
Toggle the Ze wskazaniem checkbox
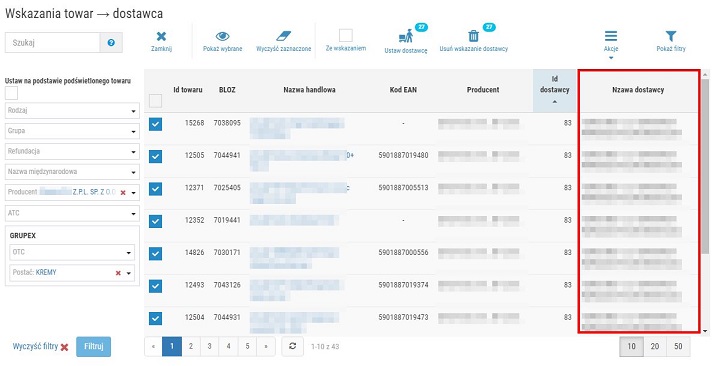pos(346,35)
